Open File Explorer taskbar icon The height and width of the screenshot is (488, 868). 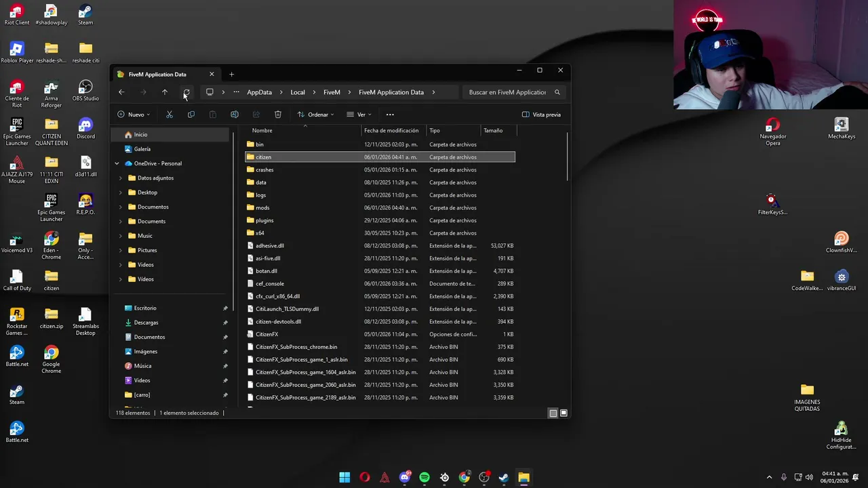pos(524,477)
